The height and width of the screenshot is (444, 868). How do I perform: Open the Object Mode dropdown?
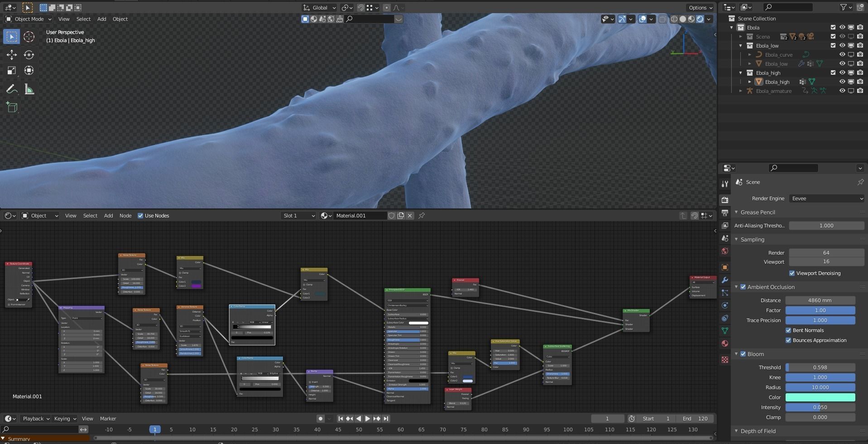point(29,19)
